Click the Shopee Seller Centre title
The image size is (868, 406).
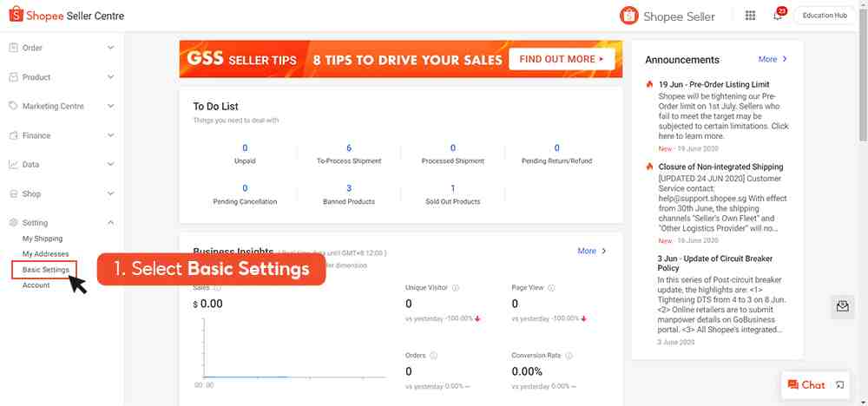click(76, 16)
